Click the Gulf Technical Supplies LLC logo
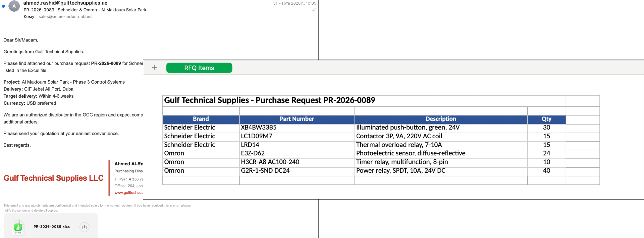The image size is (644, 238). coord(54,178)
